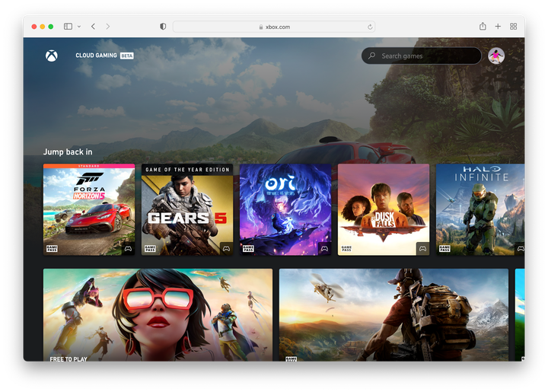Viewport: 548px width, 392px height.
Task: Open the Cloud Gaming home link
Action: click(96, 56)
